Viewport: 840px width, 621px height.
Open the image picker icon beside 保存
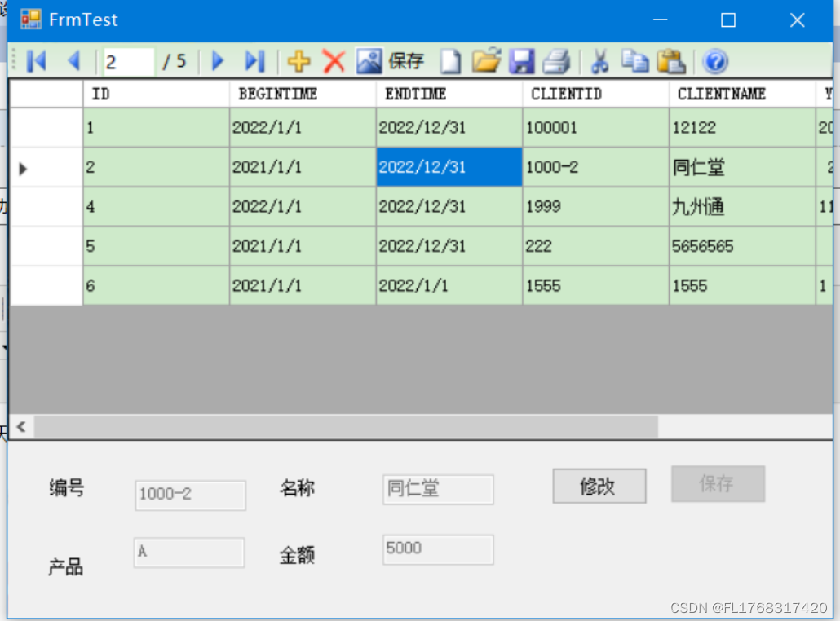point(368,61)
